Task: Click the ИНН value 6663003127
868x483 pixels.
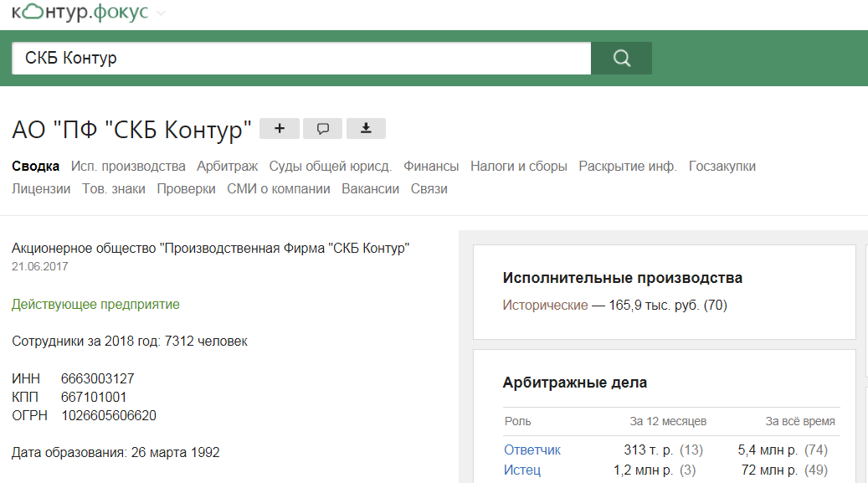Action: pos(97,379)
